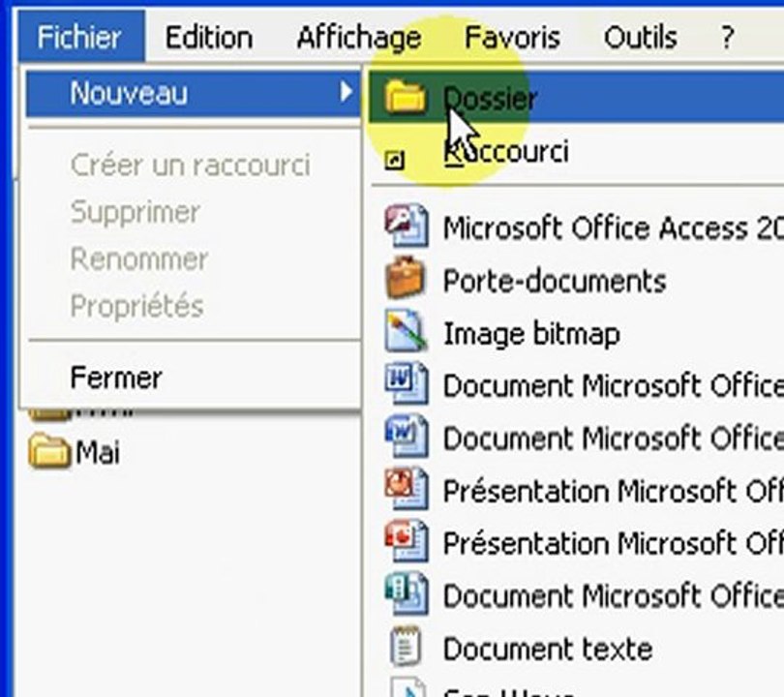Click the Raccourci shortcut arrow icon
The width and height of the screenshot is (784, 697).
394,160
